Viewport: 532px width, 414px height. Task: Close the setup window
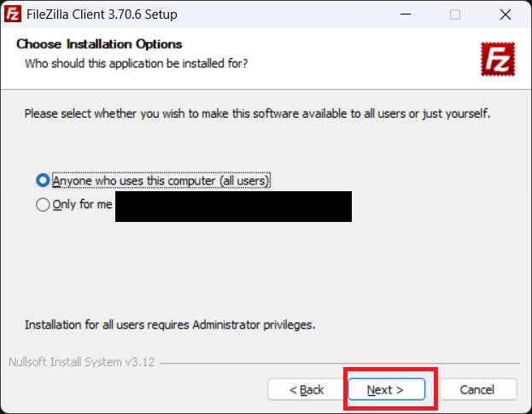(x=506, y=15)
